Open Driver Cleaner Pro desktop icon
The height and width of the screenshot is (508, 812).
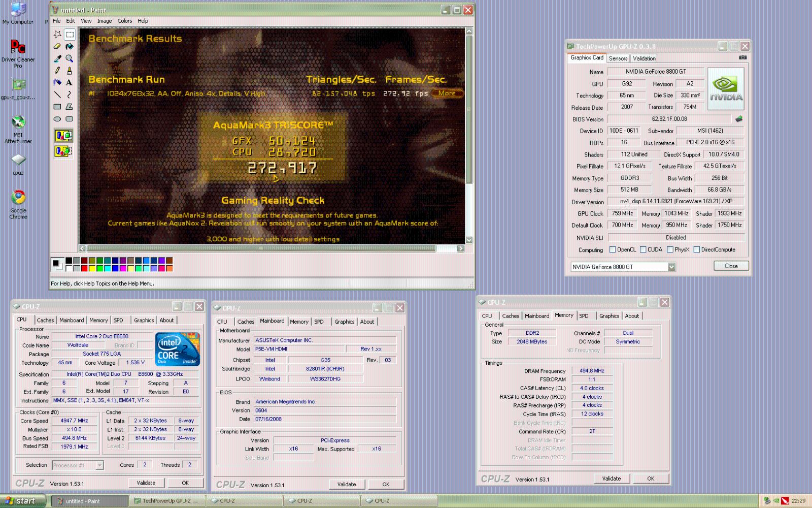18,54
